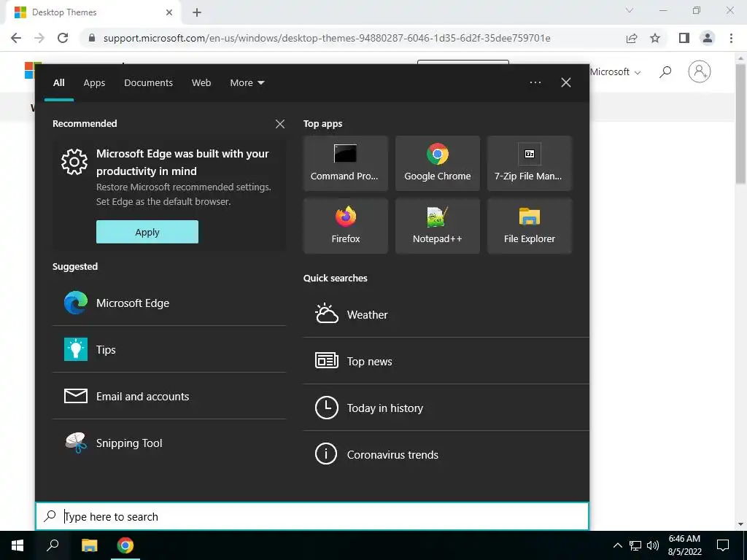Bookmark this page with star icon
This screenshot has height=560, width=747.
655,38
